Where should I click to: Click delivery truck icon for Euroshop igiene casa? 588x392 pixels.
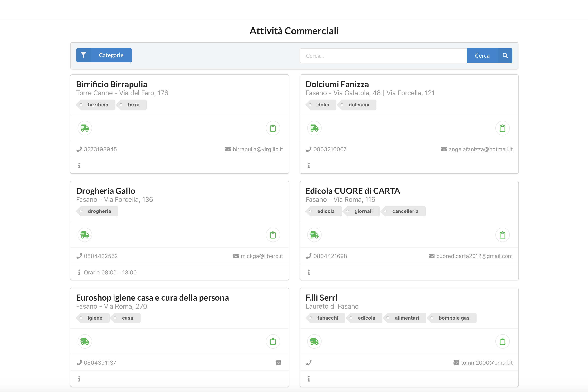85,342
